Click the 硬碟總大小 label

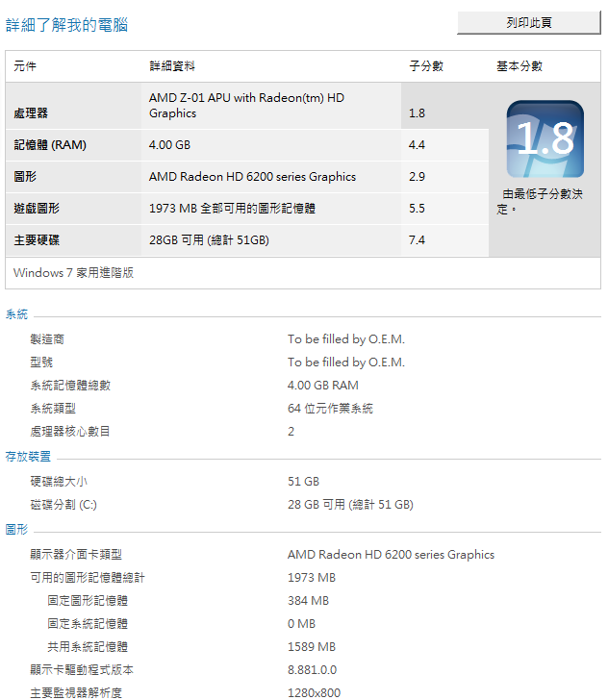point(59,481)
